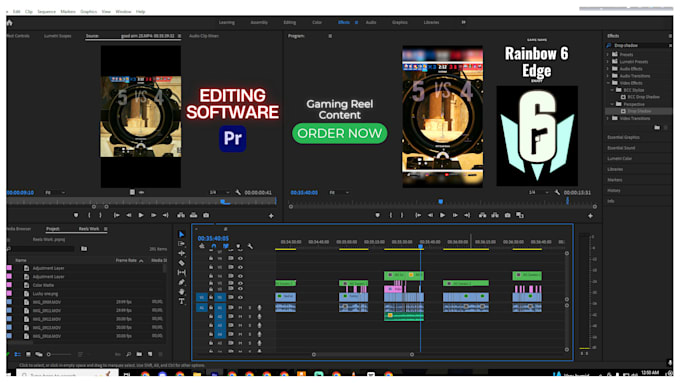
Task: Switch Project panel to list view
Action: click(x=18, y=354)
